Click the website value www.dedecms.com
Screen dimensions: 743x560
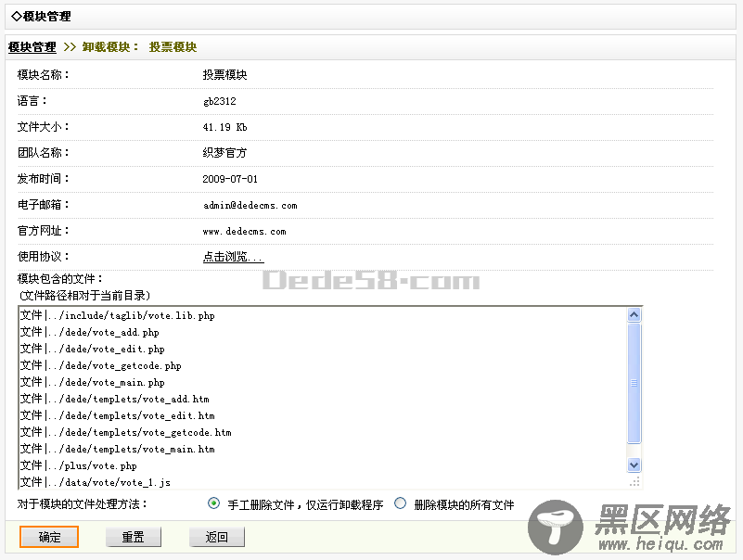coord(245,231)
